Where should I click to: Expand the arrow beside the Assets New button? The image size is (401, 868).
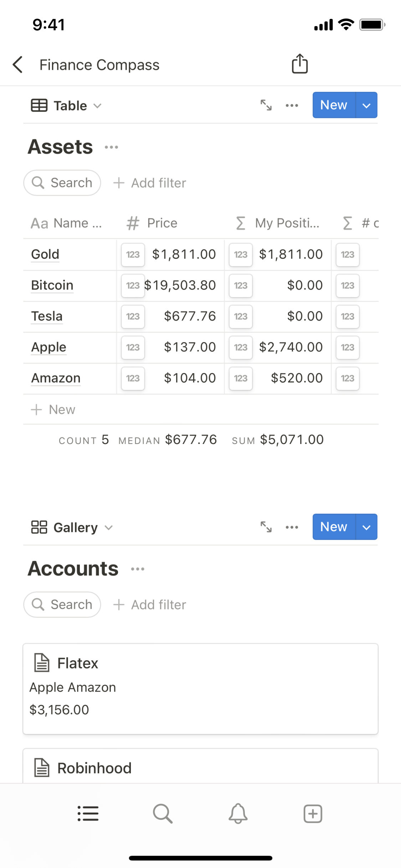click(366, 105)
